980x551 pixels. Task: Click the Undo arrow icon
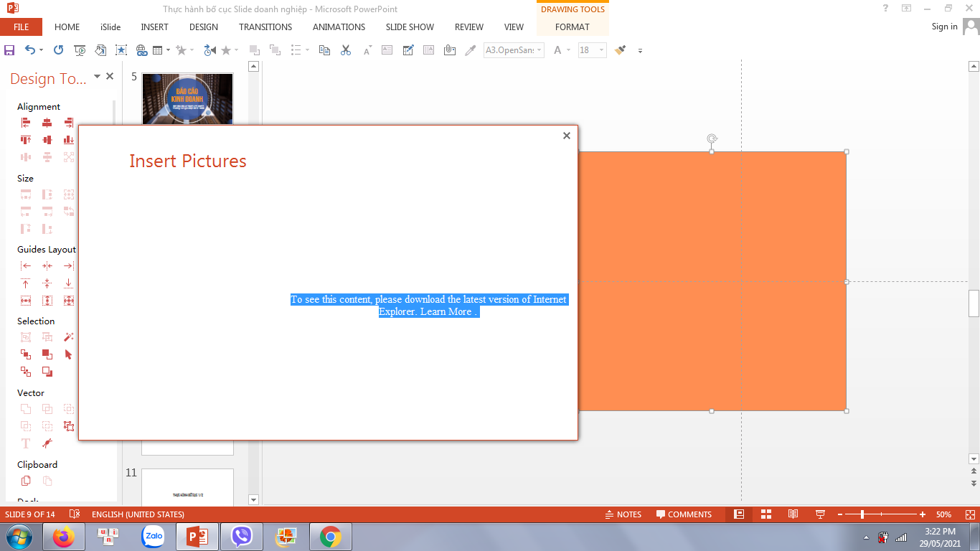[x=29, y=50]
